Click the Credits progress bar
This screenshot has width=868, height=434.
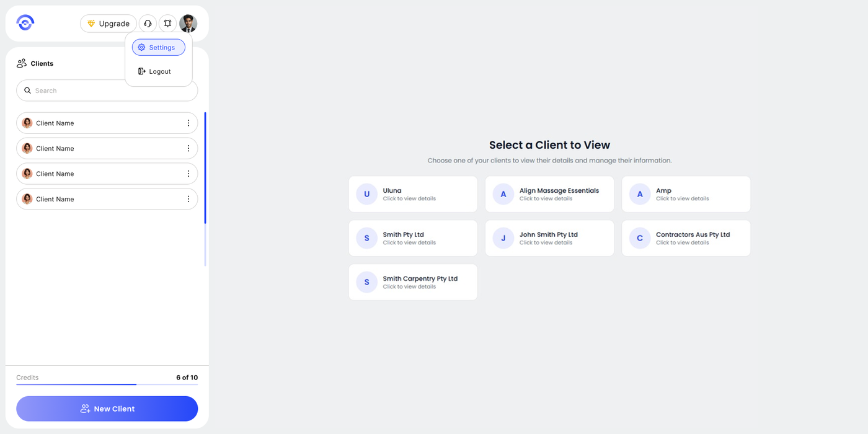tap(107, 384)
